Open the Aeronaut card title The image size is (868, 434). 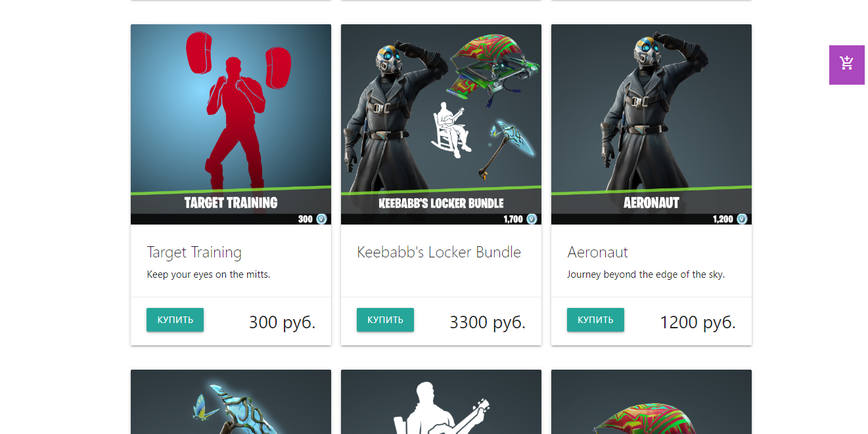coord(597,252)
